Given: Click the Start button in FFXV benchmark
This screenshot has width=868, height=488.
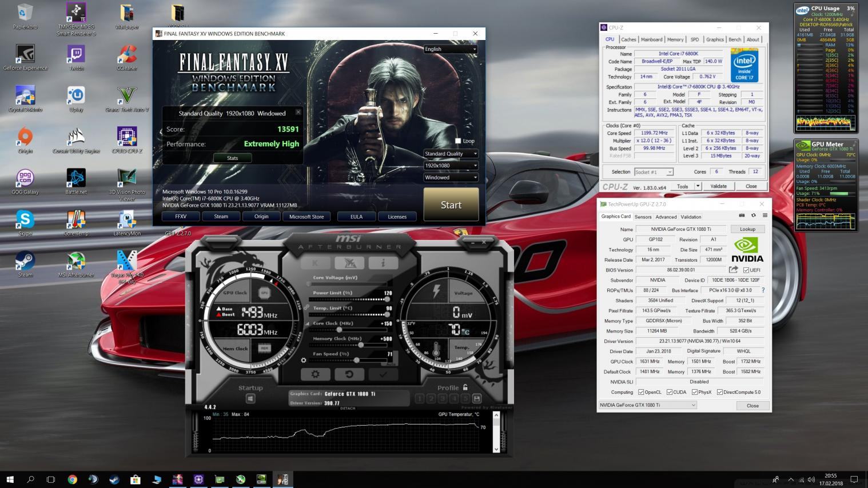Looking at the screenshot, I should 451,205.
